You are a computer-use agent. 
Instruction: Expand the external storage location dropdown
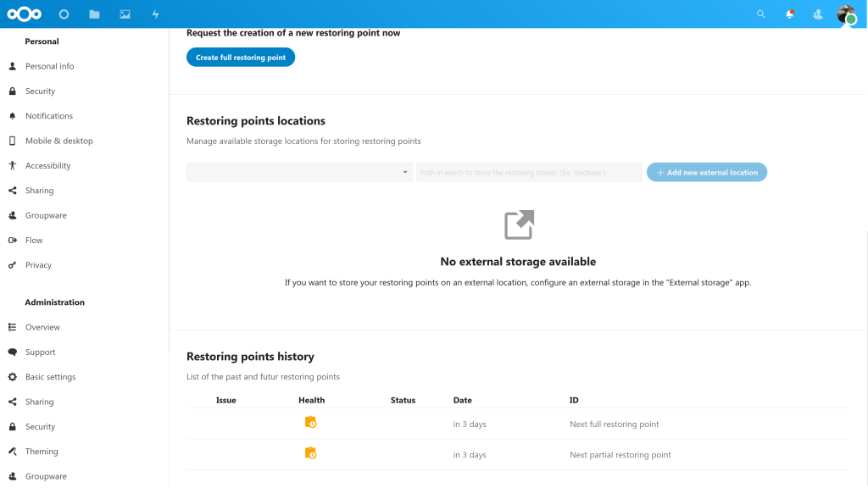tap(299, 172)
